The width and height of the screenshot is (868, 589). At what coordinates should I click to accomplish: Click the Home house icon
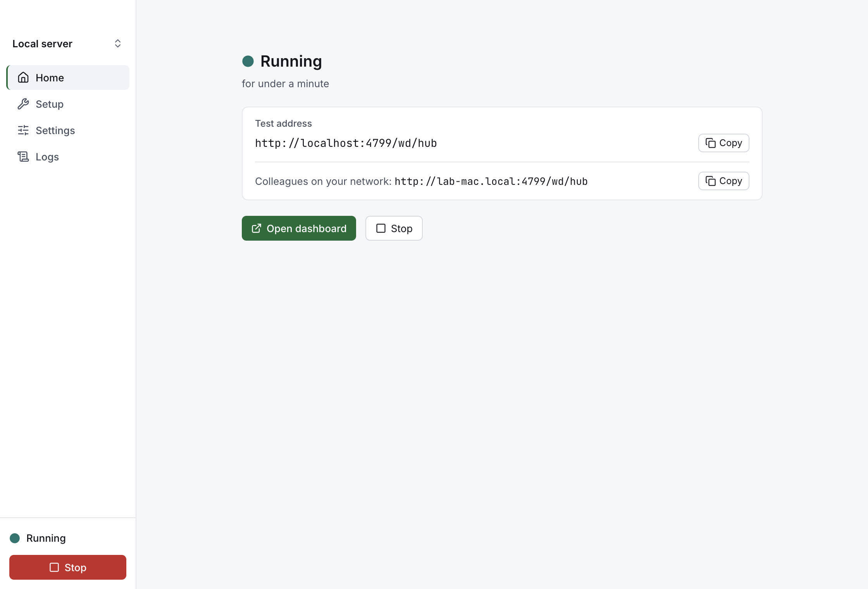(23, 77)
